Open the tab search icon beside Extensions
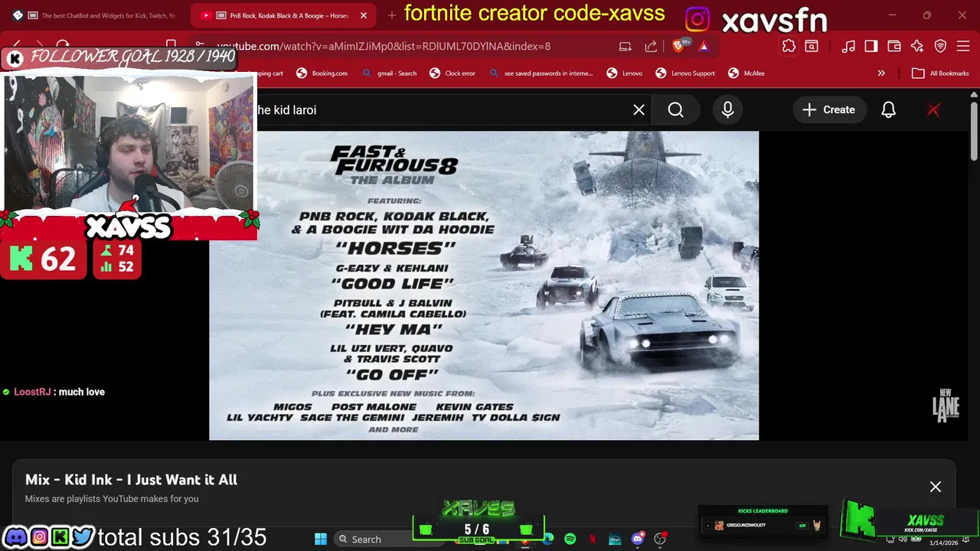980x551 pixels. pyautogui.click(x=812, y=46)
